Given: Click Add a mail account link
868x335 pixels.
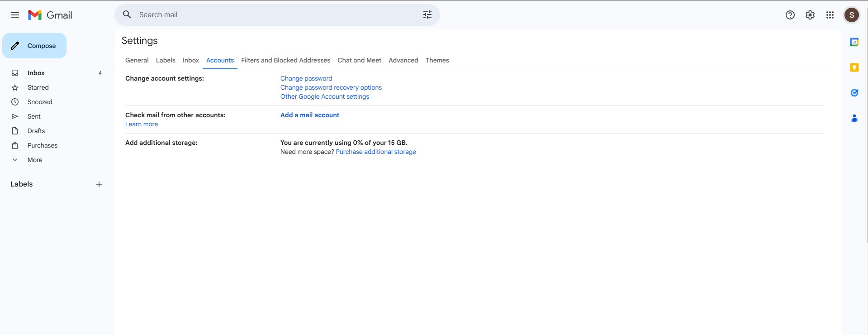Looking at the screenshot, I should (x=310, y=115).
